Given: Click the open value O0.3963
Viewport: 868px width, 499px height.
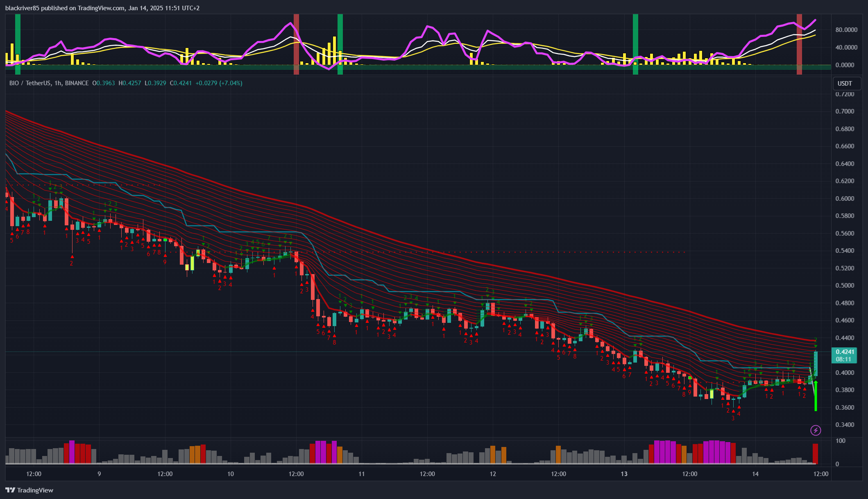Looking at the screenshot, I should (x=103, y=83).
